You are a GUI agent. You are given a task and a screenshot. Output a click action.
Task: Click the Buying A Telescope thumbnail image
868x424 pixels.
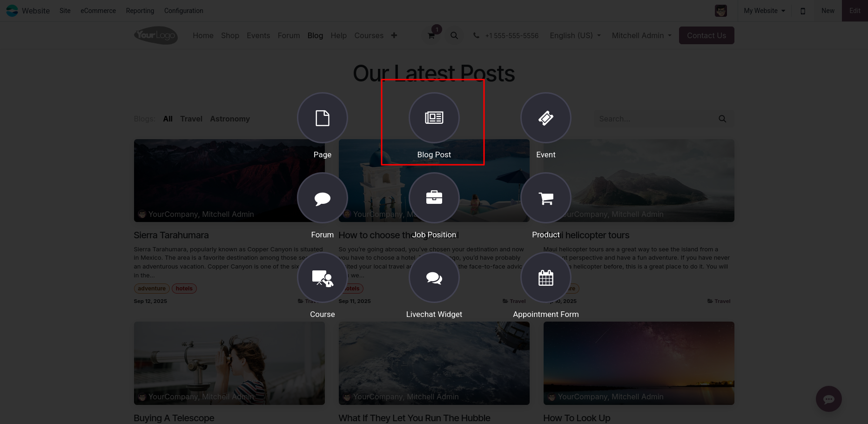pyautogui.click(x=229, y=363)
